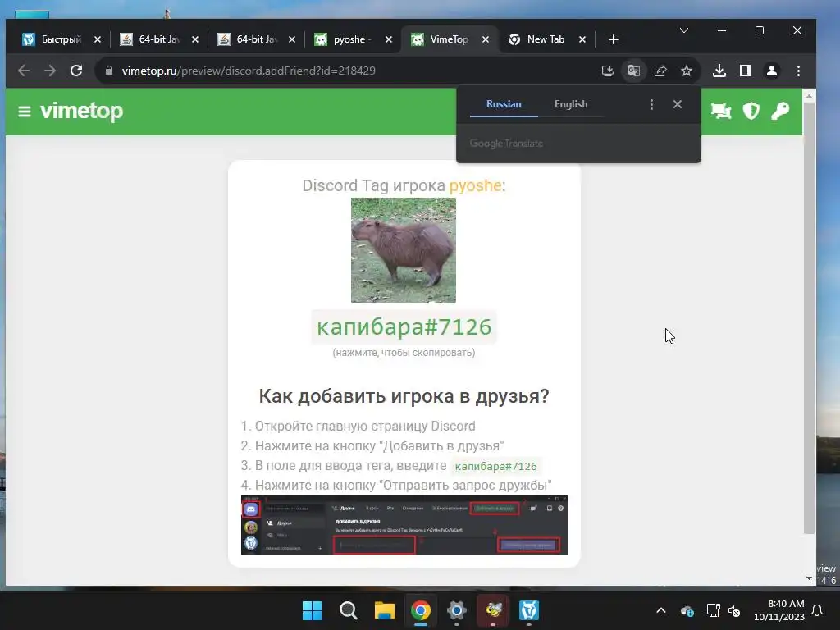Select Russian in translate popup
This screenshot has width=840, height=630.
(504, 104)
